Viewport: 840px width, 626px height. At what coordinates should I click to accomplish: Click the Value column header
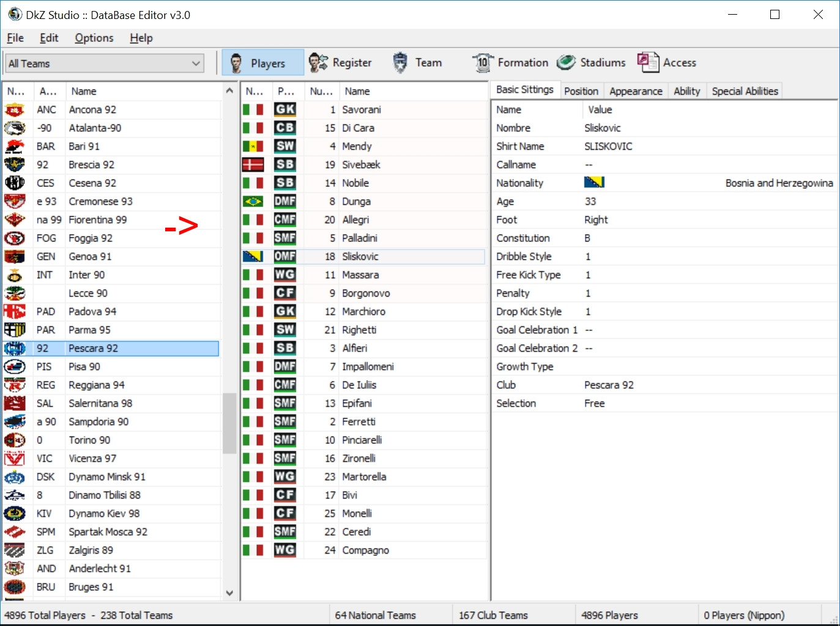(710, 110)
